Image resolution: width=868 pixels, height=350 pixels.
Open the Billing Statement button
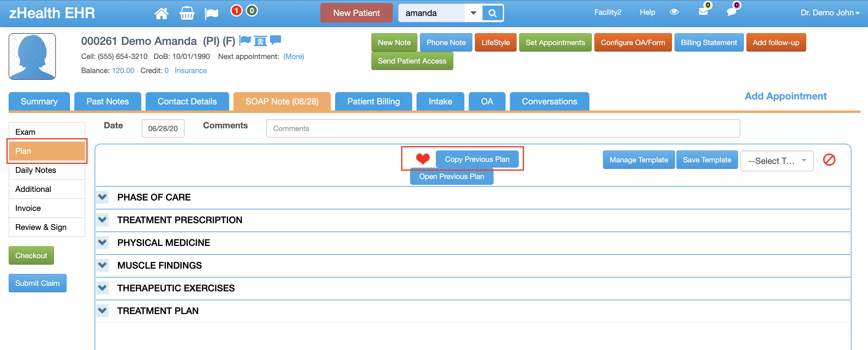pyautogui.click(x=709, y=42)
